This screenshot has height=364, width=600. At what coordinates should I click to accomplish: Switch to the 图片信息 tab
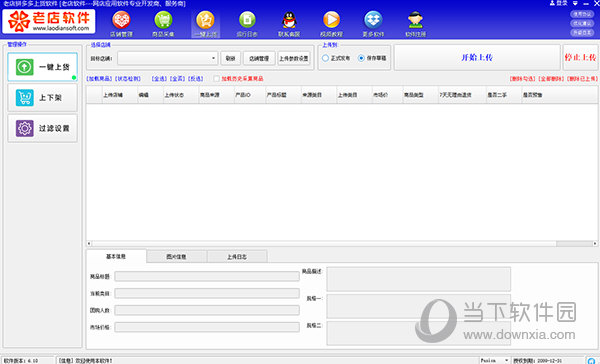pos(176,256)
